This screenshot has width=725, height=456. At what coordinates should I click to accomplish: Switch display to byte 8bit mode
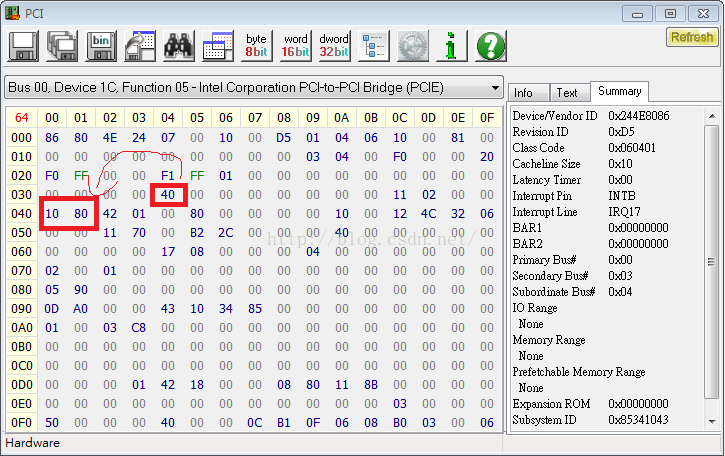[x=256, y=46]
